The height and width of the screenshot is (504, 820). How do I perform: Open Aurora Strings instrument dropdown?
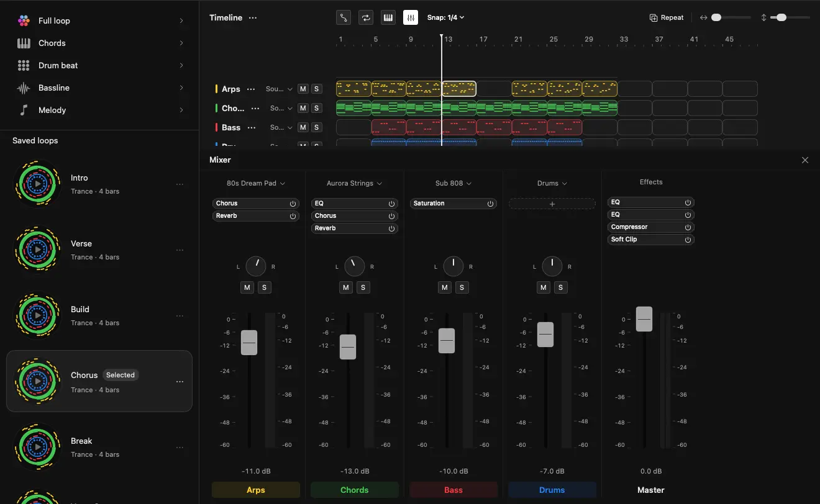click(x=355, y=183)
